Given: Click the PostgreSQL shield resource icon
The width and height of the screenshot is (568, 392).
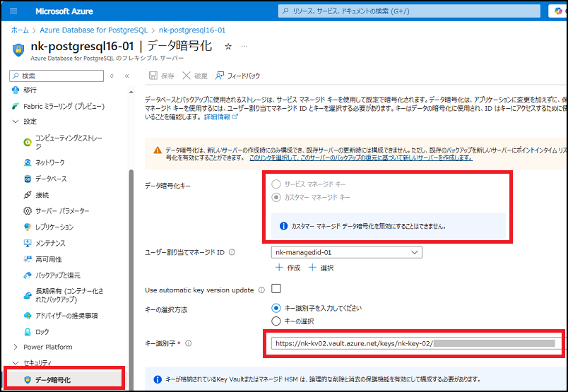Looking at the screenshot, I should pos(18,50).
